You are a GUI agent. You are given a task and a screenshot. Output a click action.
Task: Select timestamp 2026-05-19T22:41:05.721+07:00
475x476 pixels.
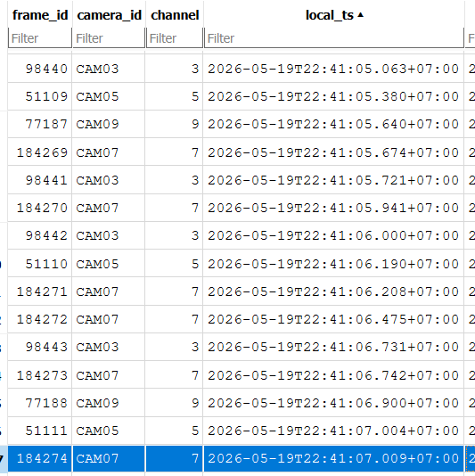333,180
